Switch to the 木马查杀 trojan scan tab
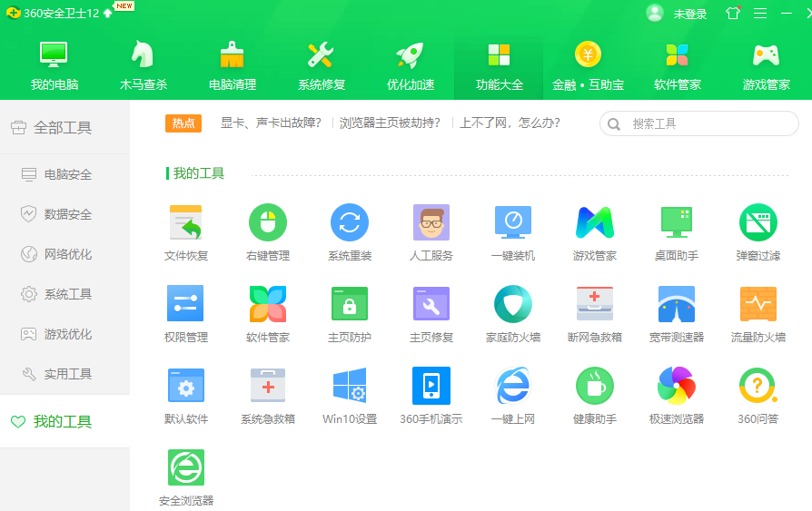 point(144,65)
